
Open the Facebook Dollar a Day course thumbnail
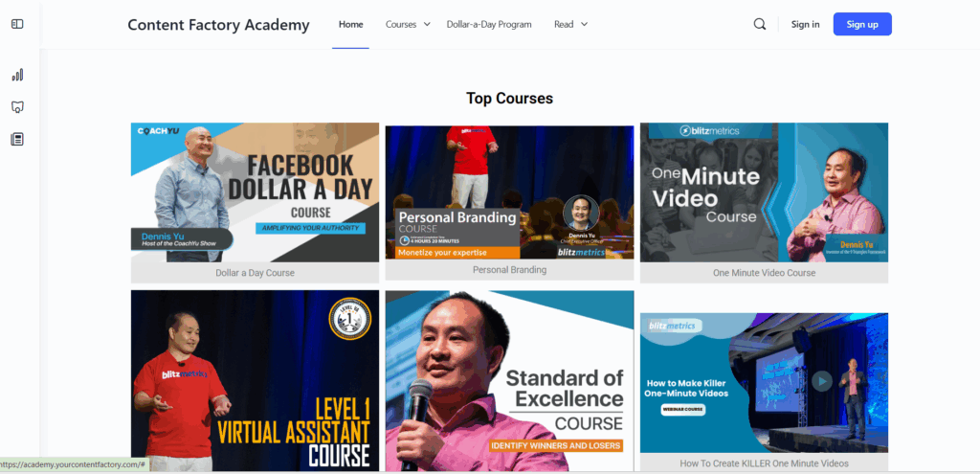255,192
